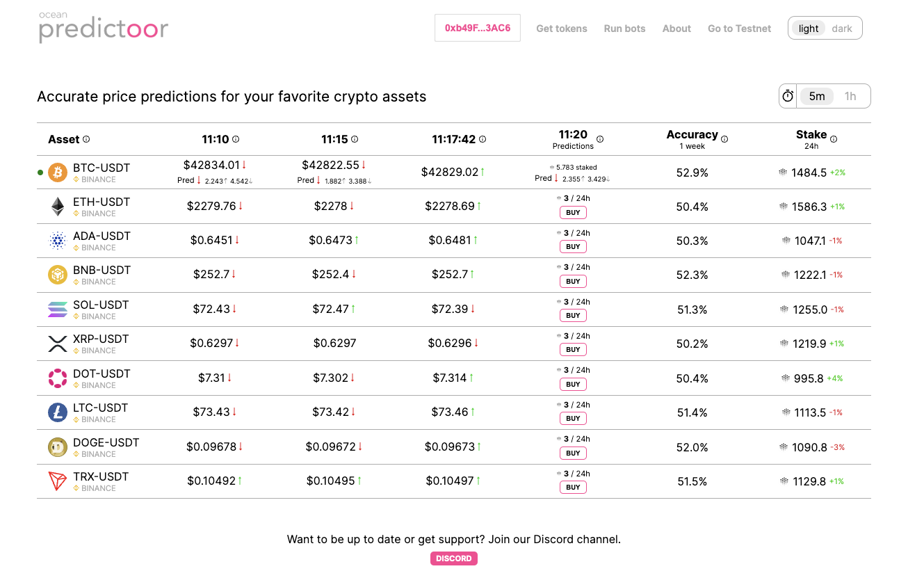
Task: Open the Run bots menu link
Action: [x=624, y=29]
